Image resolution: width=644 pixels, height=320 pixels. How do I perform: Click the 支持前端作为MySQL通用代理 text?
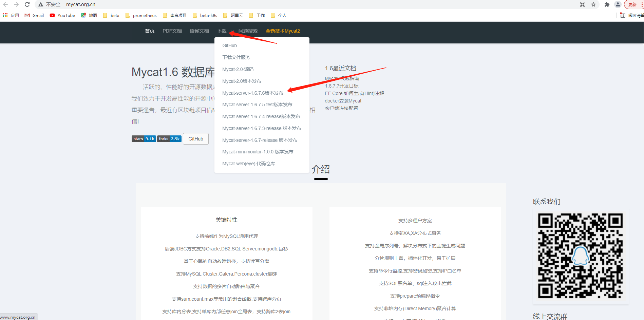pyautogui.click(x=226, y=236)
